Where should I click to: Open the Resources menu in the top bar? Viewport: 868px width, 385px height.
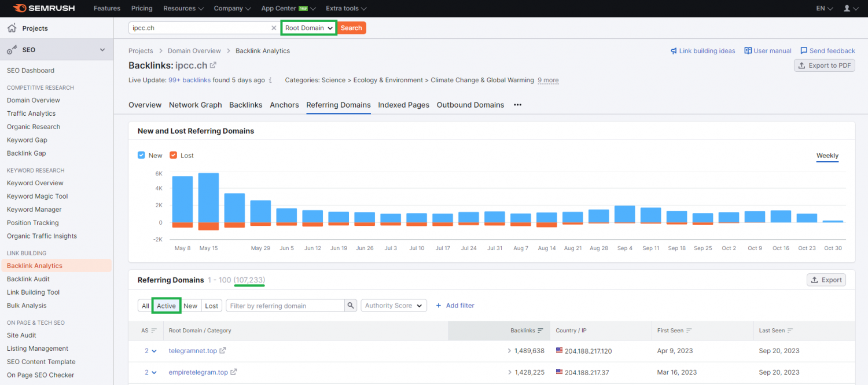coord(183,8)
